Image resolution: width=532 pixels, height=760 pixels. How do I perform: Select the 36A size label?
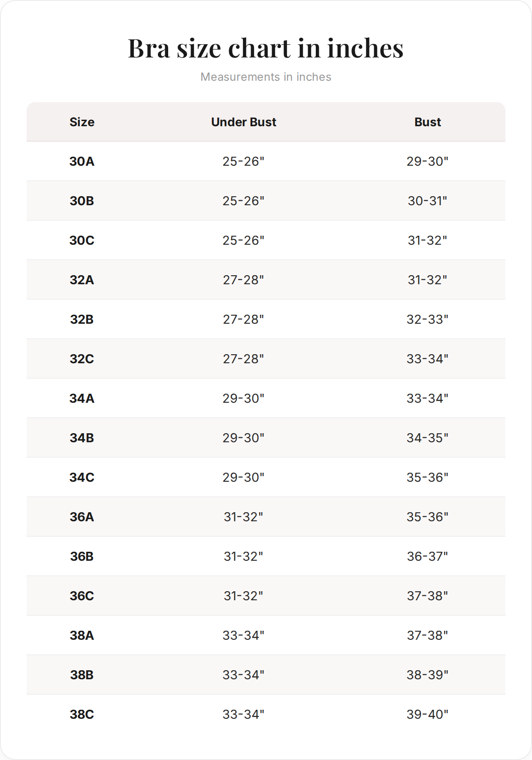tap(82, 517)
